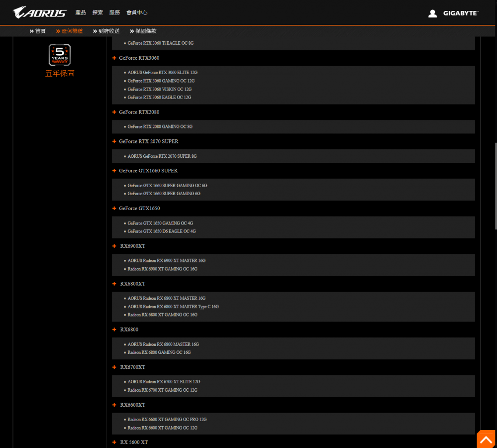Select Radeon RX 6700 XT GAMING OC 12G

[x=162, y=390]
